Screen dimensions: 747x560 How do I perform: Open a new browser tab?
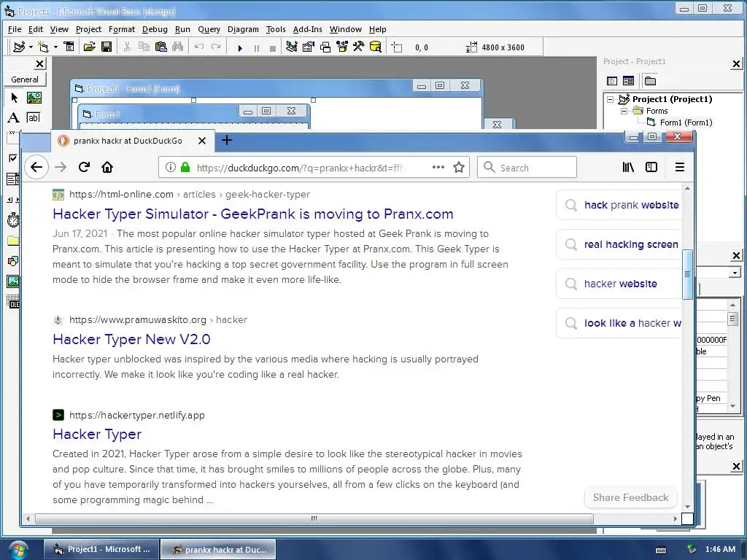(x=227, y=141)
